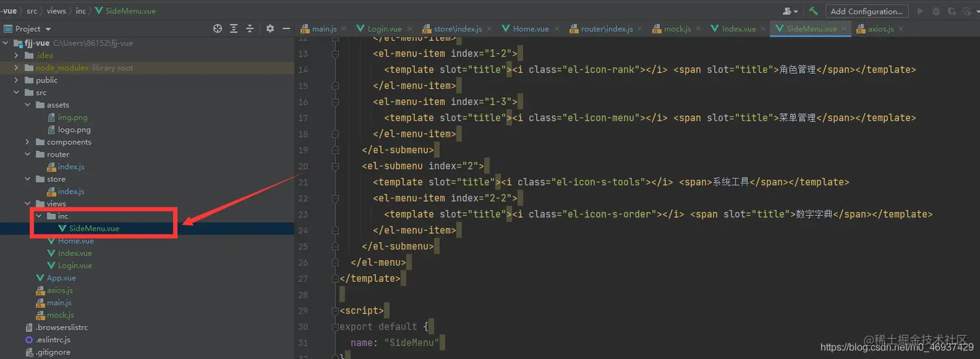
Task: Expand the .idea folder
Action: (17, 55)
